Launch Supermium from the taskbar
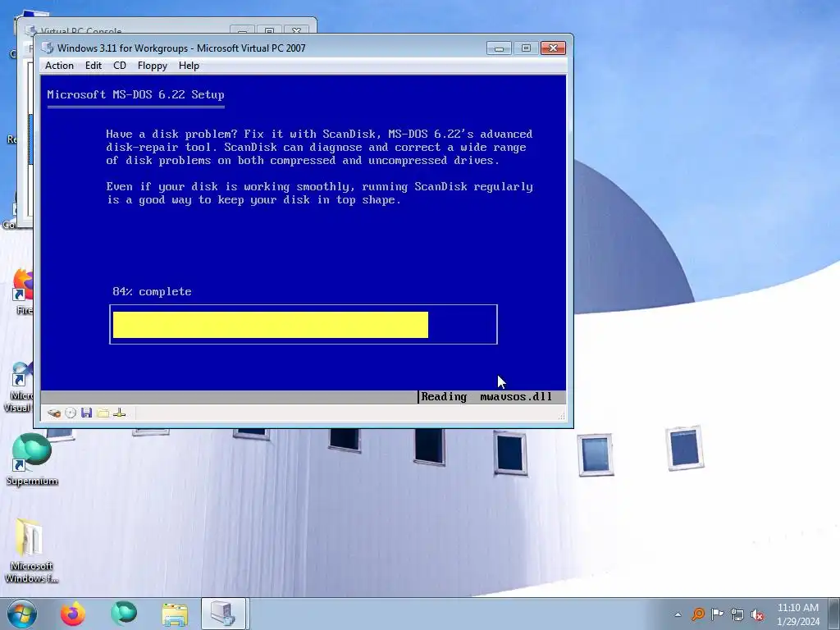This screenshot has height=630, width=840. 124,614
